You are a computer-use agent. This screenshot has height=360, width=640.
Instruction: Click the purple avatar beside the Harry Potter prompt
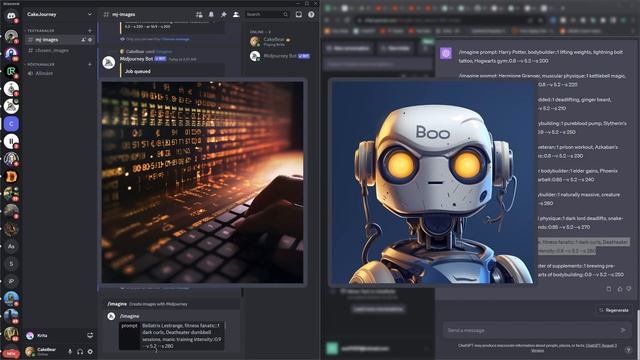pos(446,53)
